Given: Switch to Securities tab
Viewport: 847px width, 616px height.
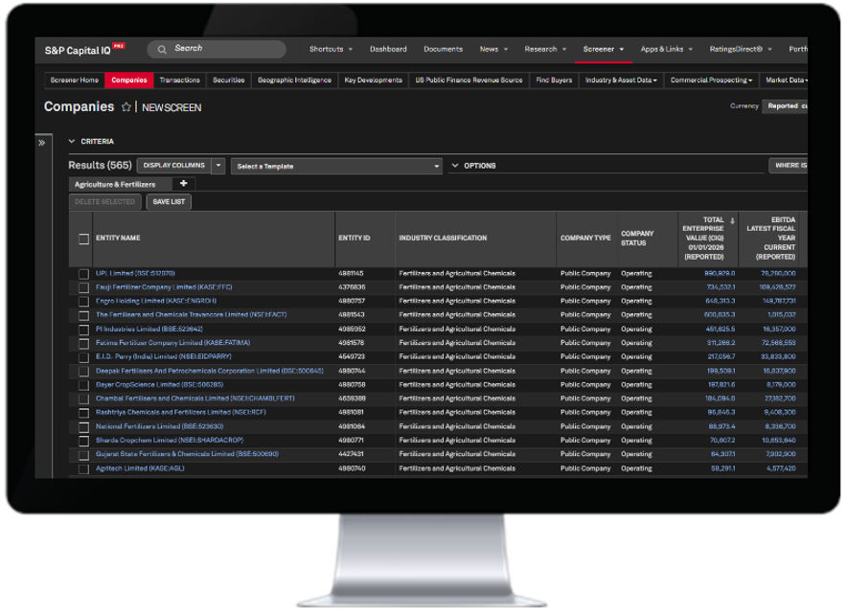Looking at the screenshot, I should (228, 80).
